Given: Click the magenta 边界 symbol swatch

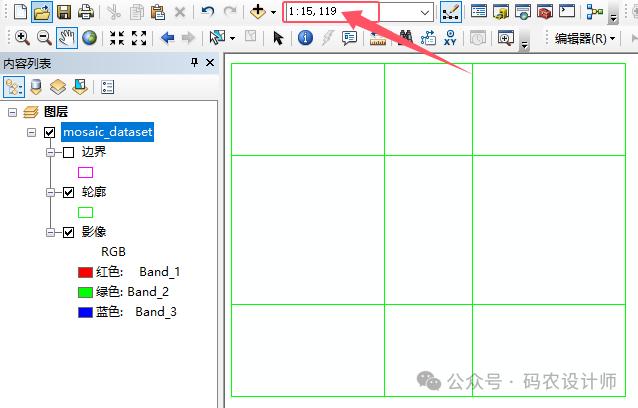Looking at the screenshot, I should pos(85,172).
